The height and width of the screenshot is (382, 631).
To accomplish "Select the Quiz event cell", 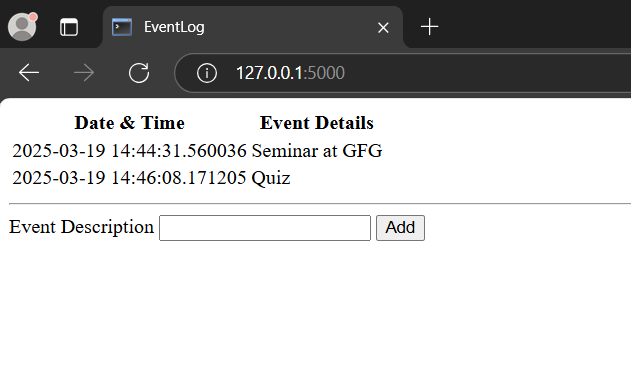I will [271, 178].
